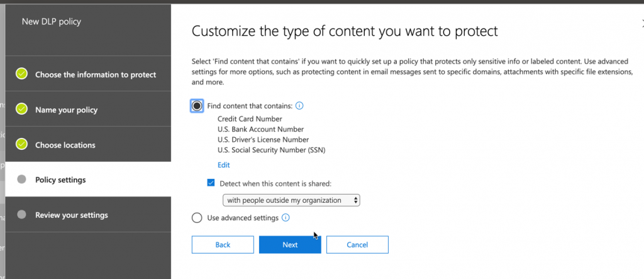Select the Use advanced settings radio button

pyautogui.click(x=197, y=218)
